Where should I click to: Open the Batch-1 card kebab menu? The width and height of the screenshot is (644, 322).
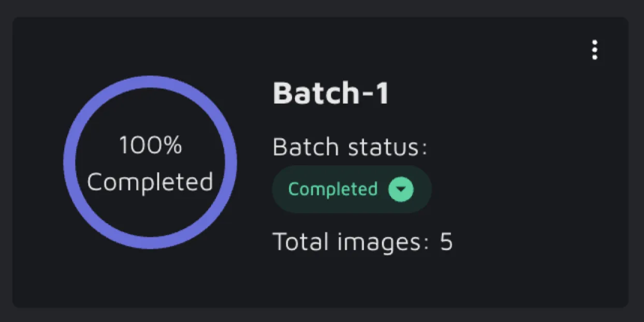595,50
